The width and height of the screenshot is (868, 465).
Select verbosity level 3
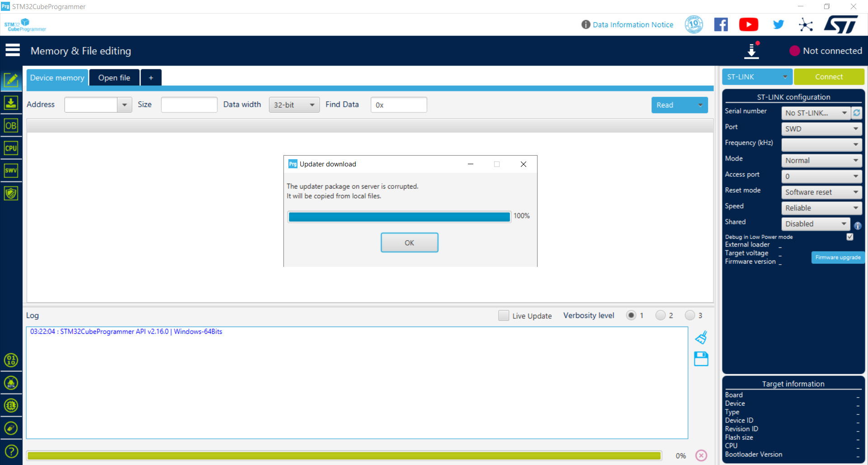tap(690, 315)
